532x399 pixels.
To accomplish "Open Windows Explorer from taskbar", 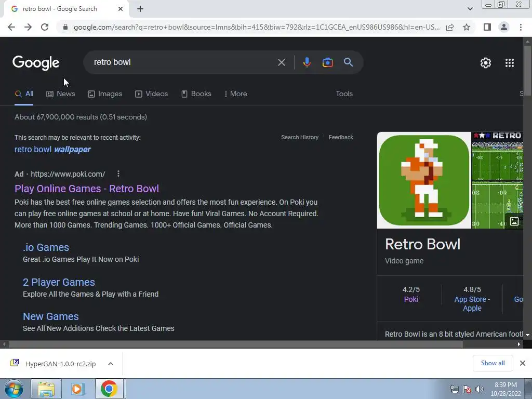I will (46, 389).
